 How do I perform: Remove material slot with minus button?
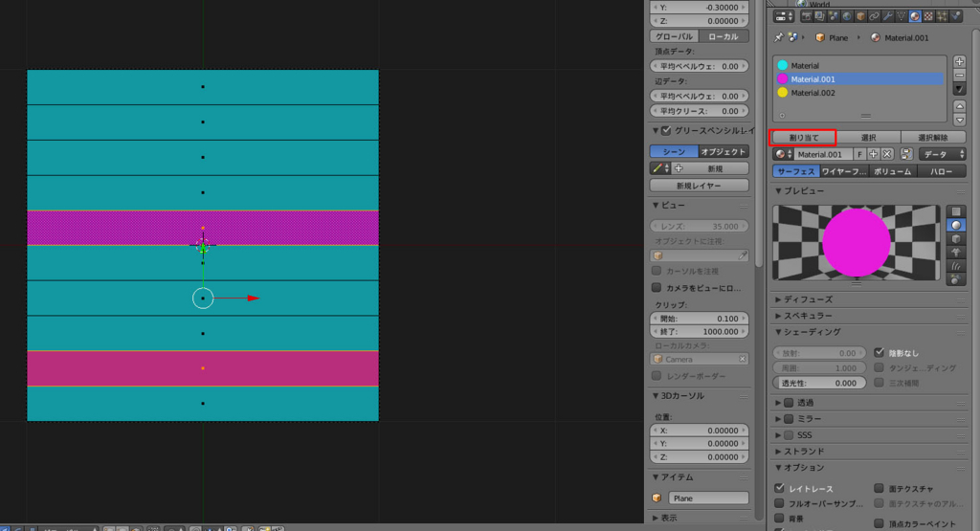pos(959,75)
